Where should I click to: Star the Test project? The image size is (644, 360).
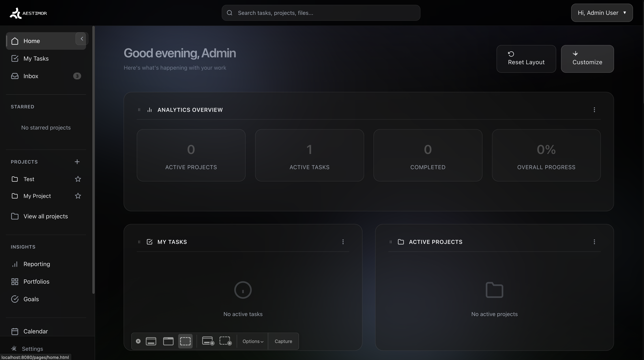(78, 179)
